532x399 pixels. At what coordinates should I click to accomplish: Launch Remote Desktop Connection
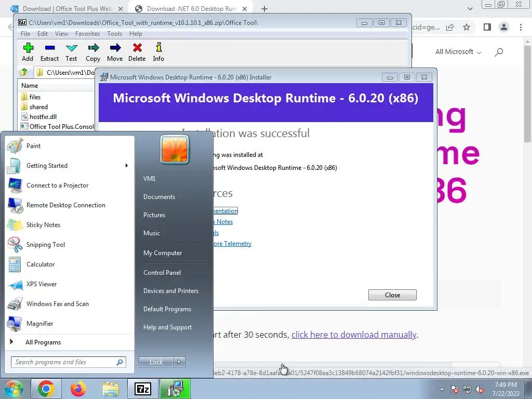click(x=69, y=205)
